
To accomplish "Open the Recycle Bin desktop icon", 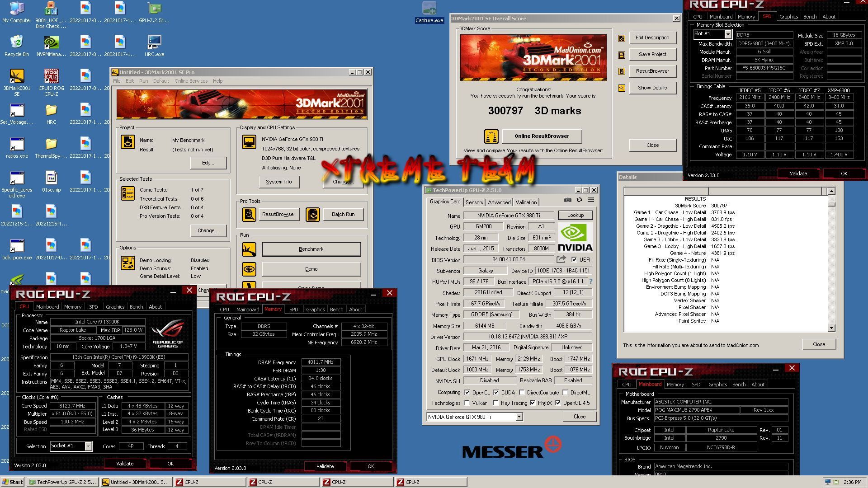I will tap(17, 46).
